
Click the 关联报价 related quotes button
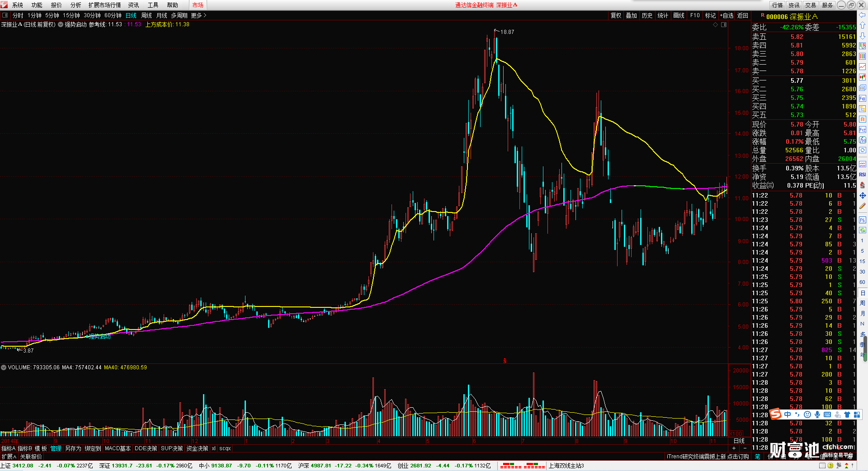click(x=31, y=457)
